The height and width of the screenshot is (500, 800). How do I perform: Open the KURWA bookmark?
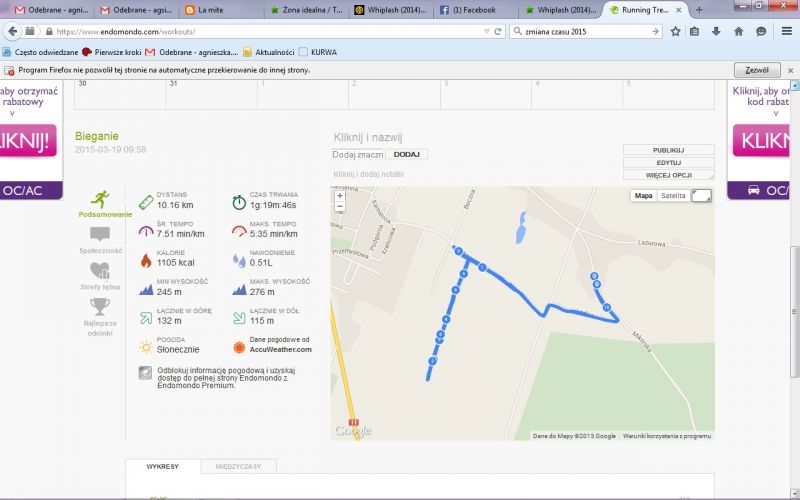pos(318,52)
